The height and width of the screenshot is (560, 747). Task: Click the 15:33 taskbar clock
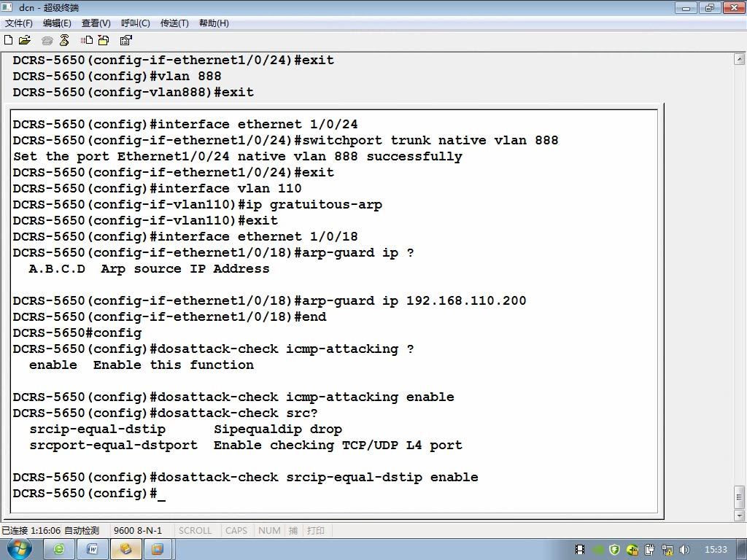click(716, 550)
